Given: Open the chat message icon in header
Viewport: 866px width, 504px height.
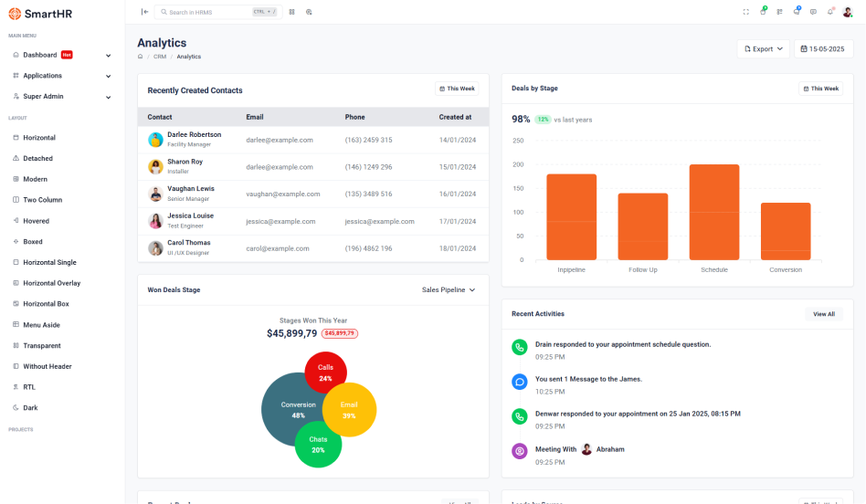Looking at the screenshot, I should [813, 12].
